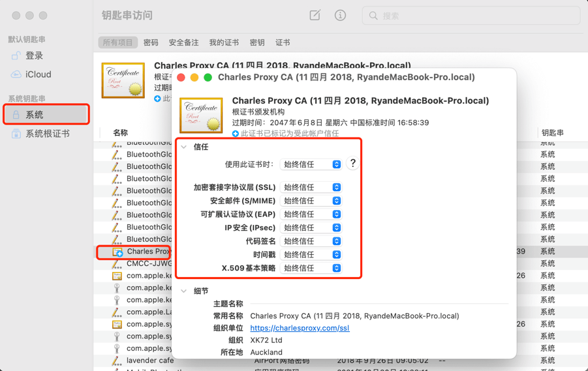This screenshot has width=588, height=371.
Task: Switch to the 密码 tab
Action: [151, 42]
